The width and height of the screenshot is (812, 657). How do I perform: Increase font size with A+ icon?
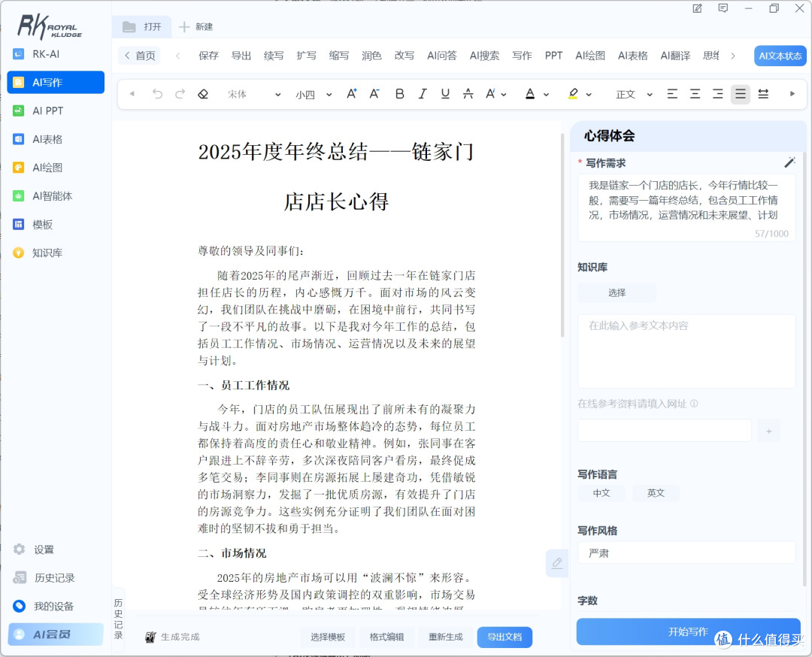point(352,94)
